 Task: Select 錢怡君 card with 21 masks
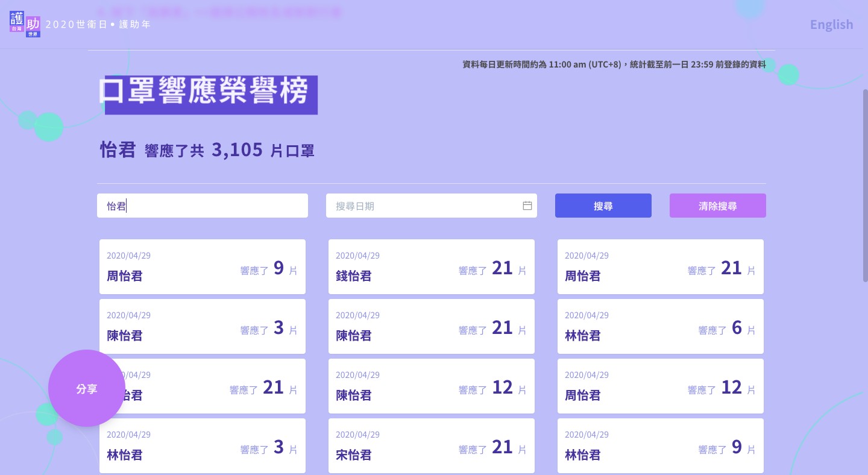point(431,266)
